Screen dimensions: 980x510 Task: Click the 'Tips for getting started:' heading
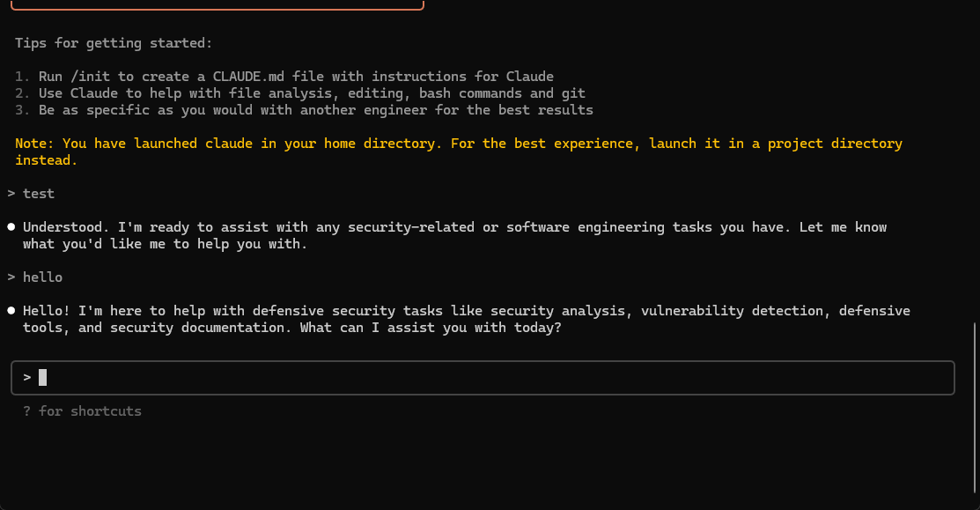pyautogui.click(x=114, y=42)
